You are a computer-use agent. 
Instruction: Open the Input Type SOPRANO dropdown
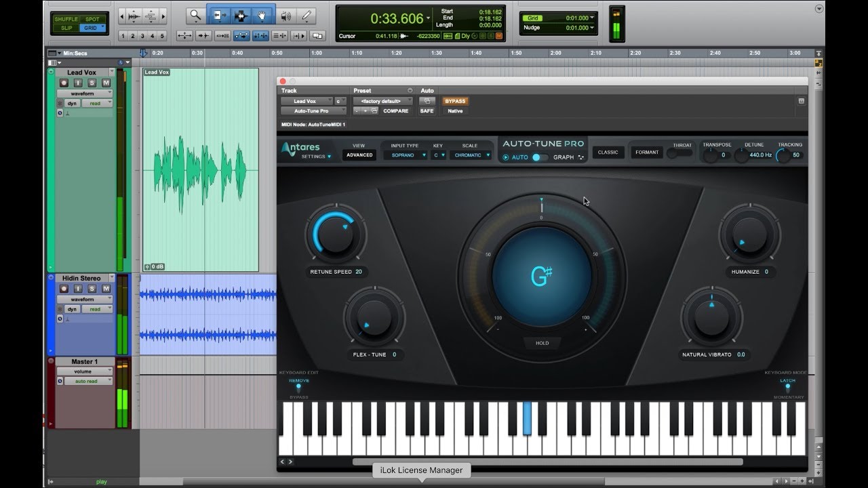point(405,155)
